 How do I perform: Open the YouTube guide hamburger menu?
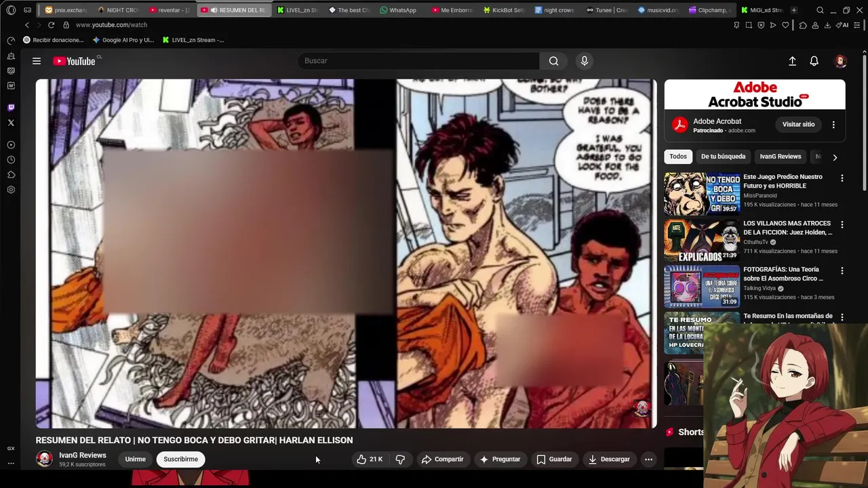(37, 61)
